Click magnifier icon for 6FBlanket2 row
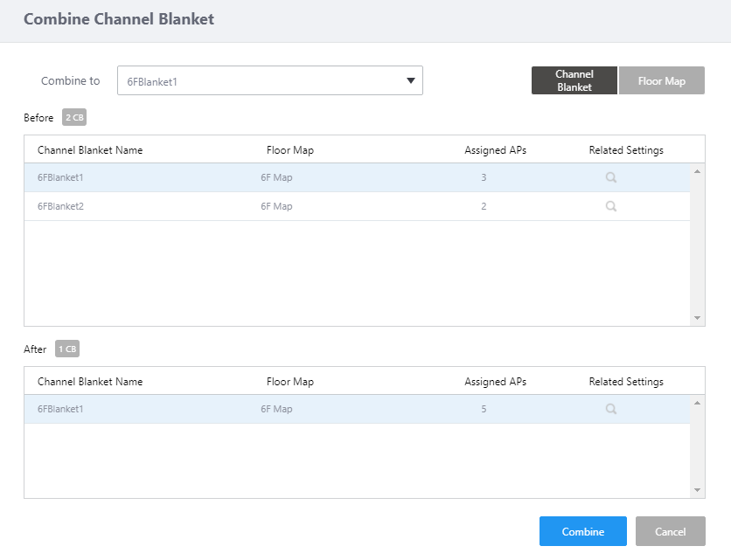731x560 pixels. click(x=611, y=206)
